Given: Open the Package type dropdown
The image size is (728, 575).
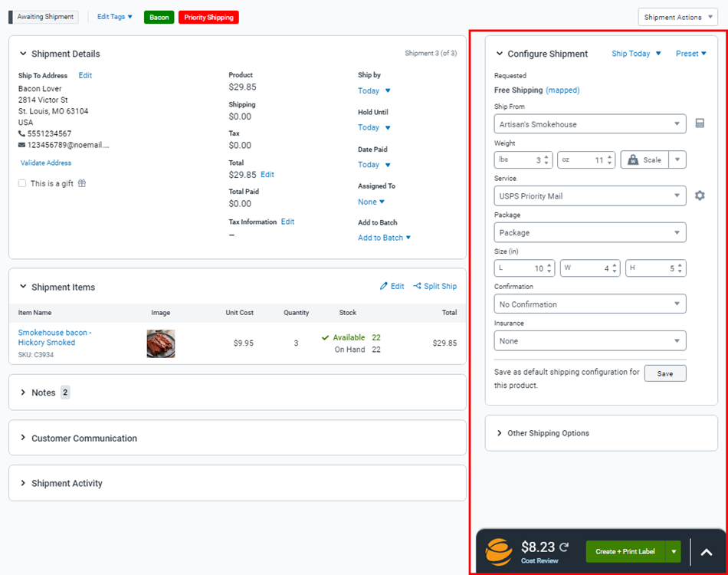Looking at the screenshot, I should [x=589, y=232].
